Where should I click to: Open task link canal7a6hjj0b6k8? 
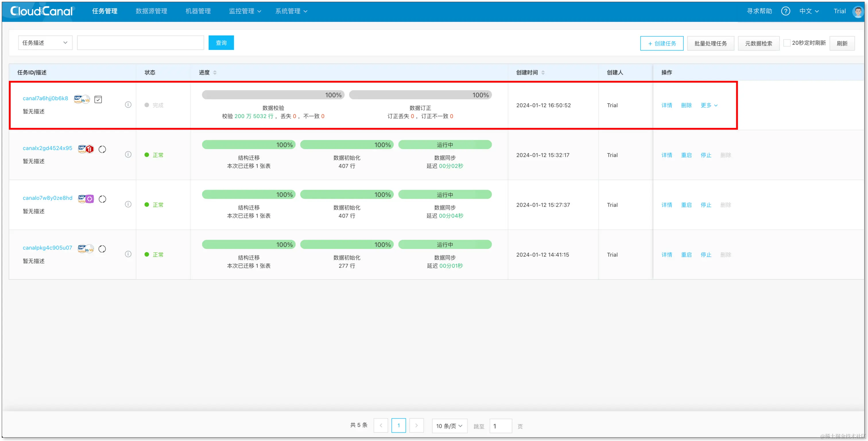pyautogui.click(x=45, y=98)
